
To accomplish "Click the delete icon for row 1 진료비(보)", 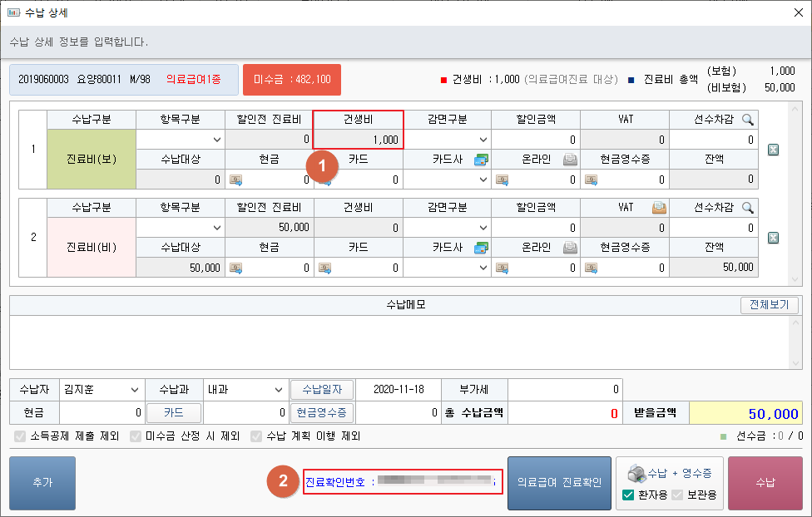I will 773,150.
